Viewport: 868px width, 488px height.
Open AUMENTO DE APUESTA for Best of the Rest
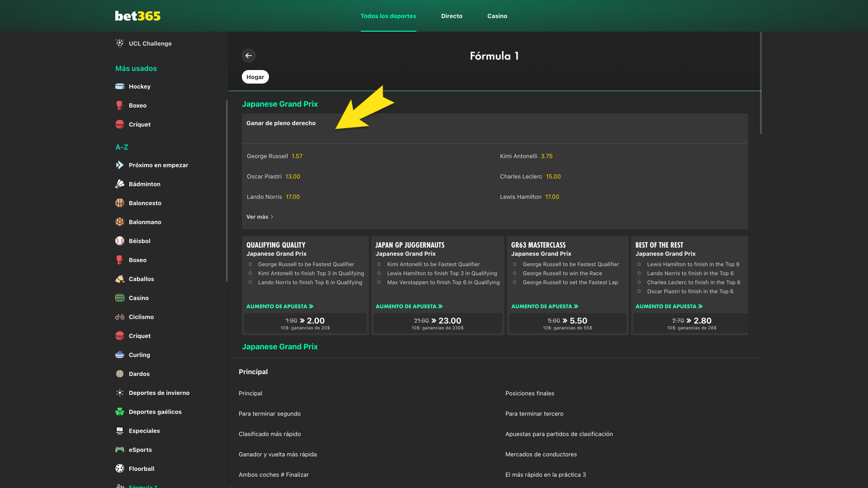(x=669, y=306)
